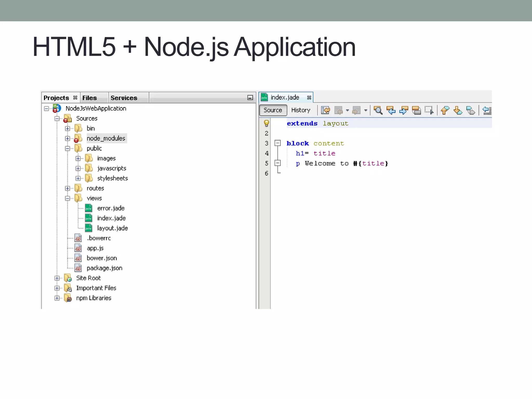Click Toggle Bookmark icon
Screen dimensions: 532x399
click(471, 110)
